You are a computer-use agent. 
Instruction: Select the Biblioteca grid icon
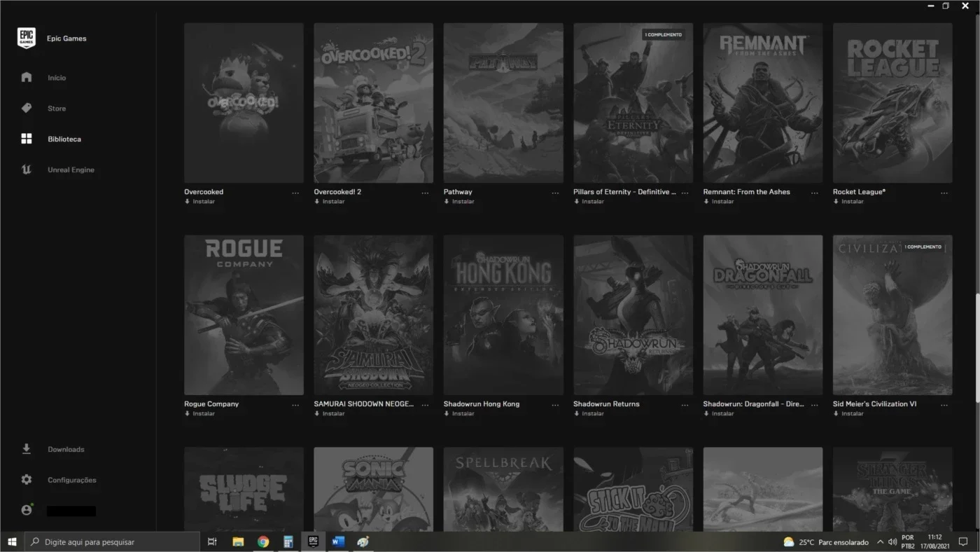[27, 139]
